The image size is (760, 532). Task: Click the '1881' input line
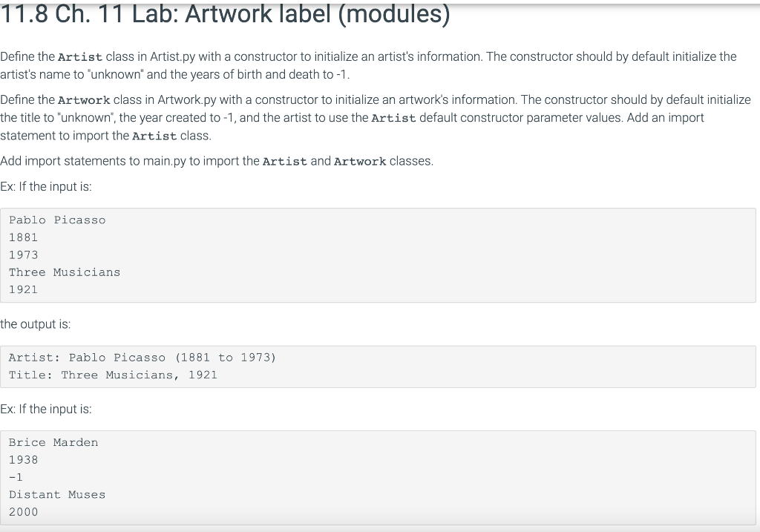tap(23, 237)
